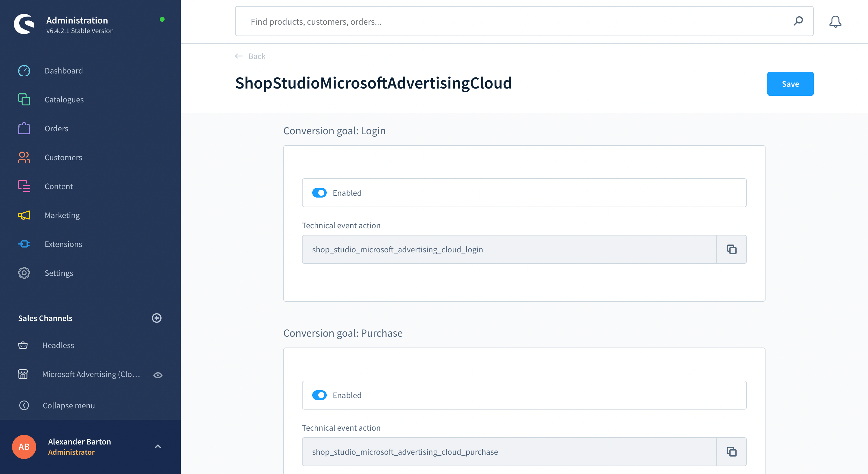Image resolution: width=868 pixels, height=474 pixels.
Task: Expand the Alexander Barton user menu
Action: 158,446
